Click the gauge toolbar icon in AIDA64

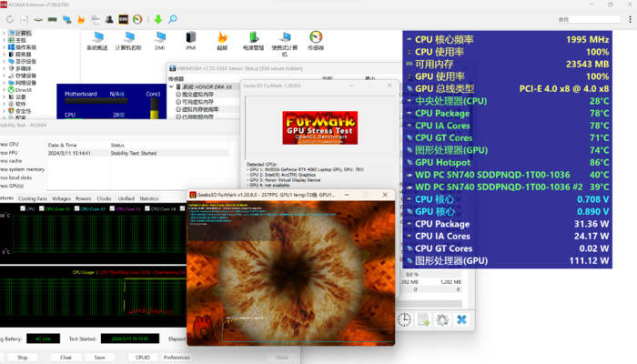[x=137, y=19]
